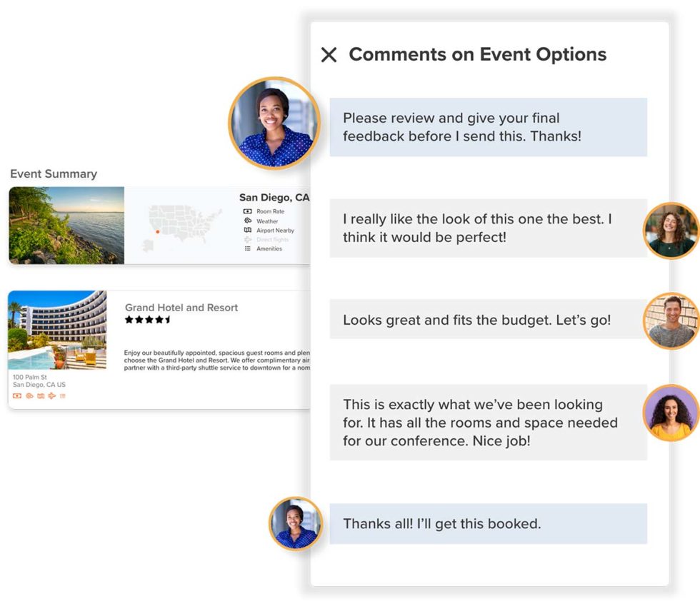Select the orange weather icon on the Grand Hotel card
This screenshot has width=700, height=606.
tap(30, 395)
